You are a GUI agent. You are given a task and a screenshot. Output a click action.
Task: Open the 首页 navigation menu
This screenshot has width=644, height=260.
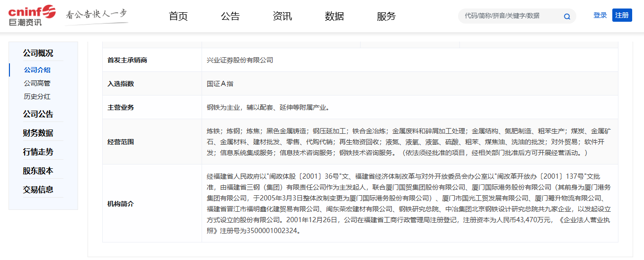tap(178, 16)
